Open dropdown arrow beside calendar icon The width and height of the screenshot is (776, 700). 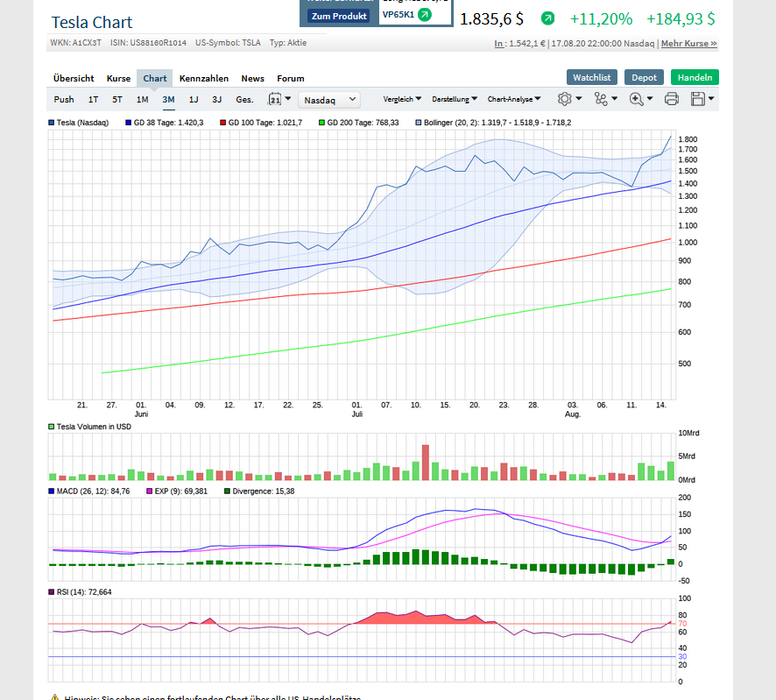(x=288, y=98)
